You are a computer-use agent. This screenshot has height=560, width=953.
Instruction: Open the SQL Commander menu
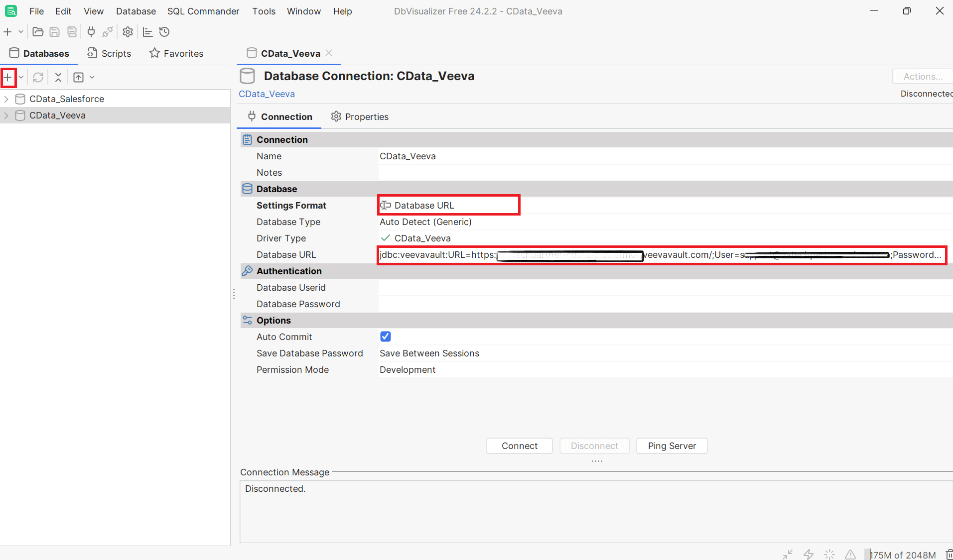tap(203, 11)
